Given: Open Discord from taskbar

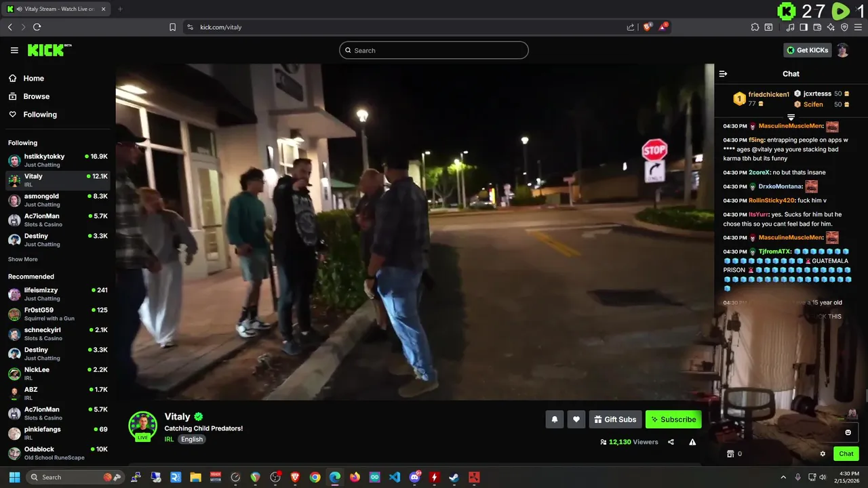Looking at the screenshot, I should click(x=414, y=477).
